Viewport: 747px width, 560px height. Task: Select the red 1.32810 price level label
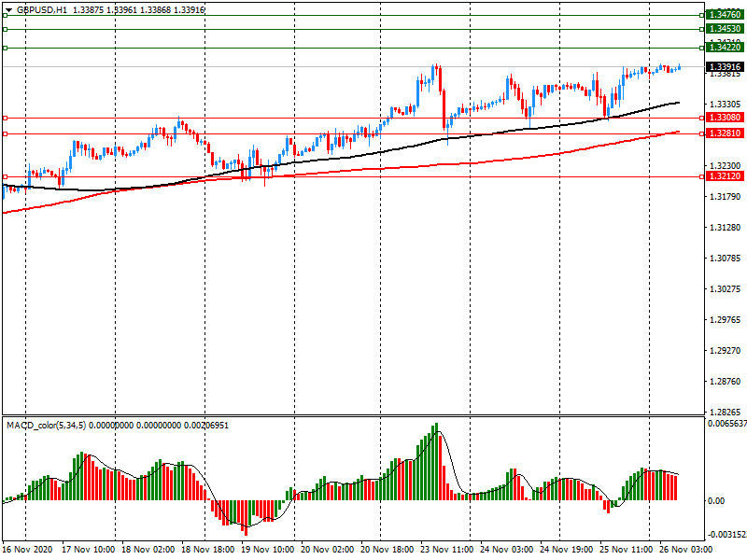pyautogui.click(x=725, y=133)
